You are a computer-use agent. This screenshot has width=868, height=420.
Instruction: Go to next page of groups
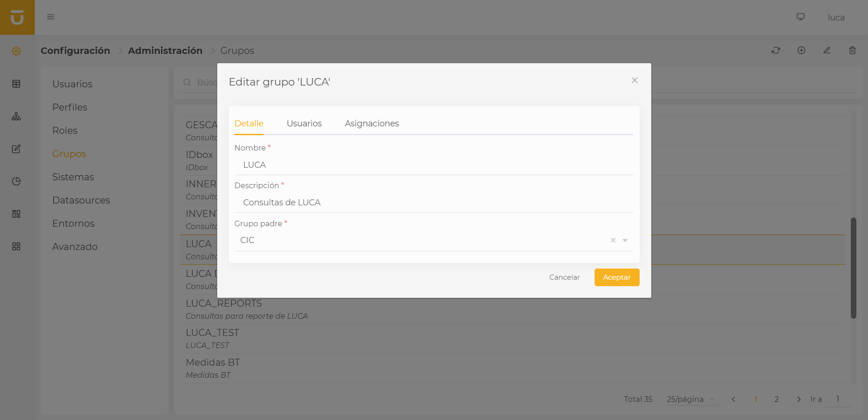(x=798, y=399)
